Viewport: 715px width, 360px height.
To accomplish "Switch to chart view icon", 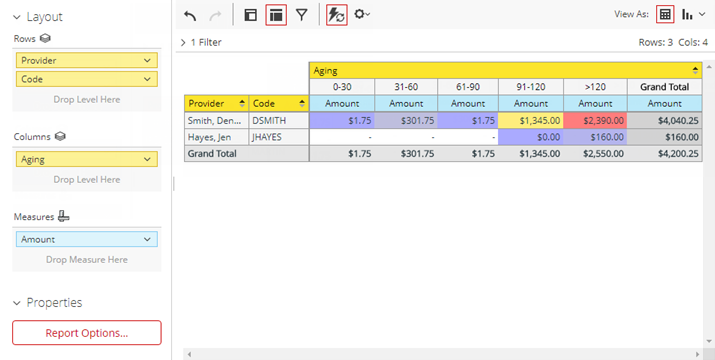I will point(687,14).
